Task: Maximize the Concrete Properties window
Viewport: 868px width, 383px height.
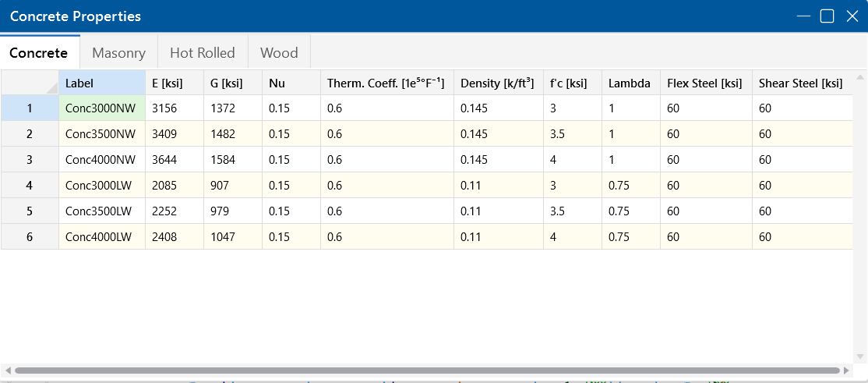Action: click(x=827, y=16)
